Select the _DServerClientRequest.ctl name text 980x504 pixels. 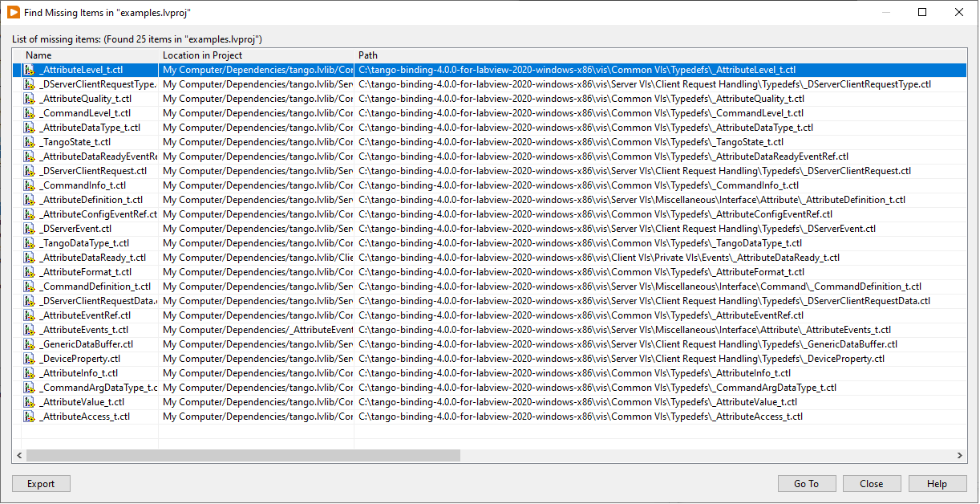[x=93, y=171]
